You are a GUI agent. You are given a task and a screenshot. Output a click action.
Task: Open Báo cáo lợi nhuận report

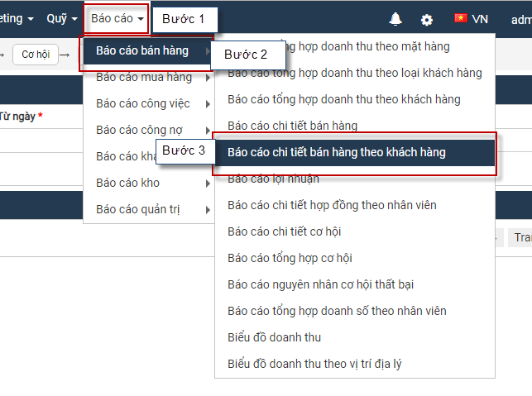point(273,179)
